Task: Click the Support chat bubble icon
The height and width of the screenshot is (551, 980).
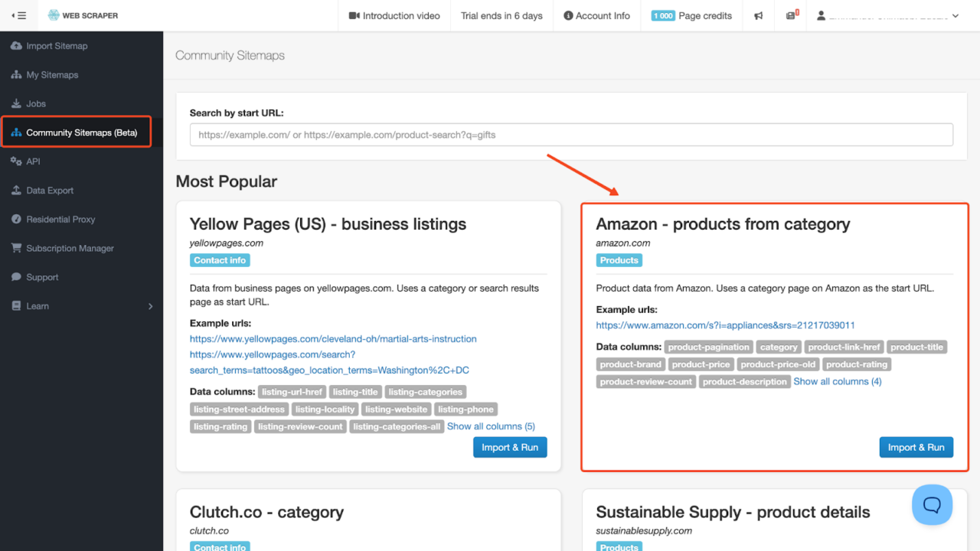Action: (x=16, y=277)
